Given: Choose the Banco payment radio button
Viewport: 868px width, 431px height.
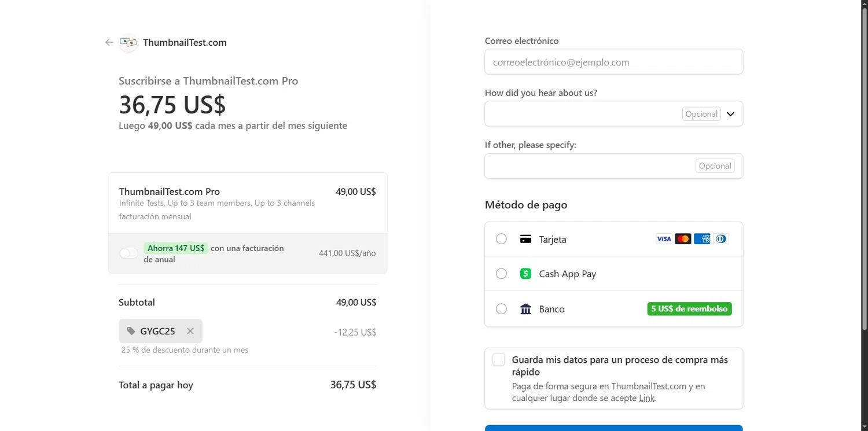Looking at the screenshot, I should tap(501, 309).
